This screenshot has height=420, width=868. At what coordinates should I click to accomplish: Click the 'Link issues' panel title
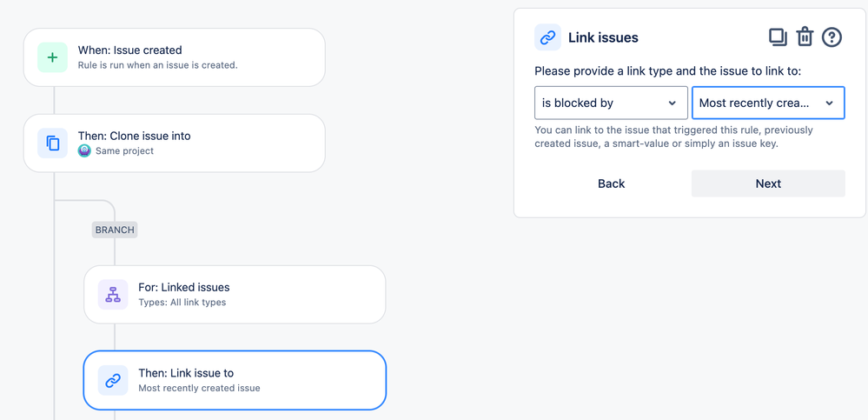(603, 37)
